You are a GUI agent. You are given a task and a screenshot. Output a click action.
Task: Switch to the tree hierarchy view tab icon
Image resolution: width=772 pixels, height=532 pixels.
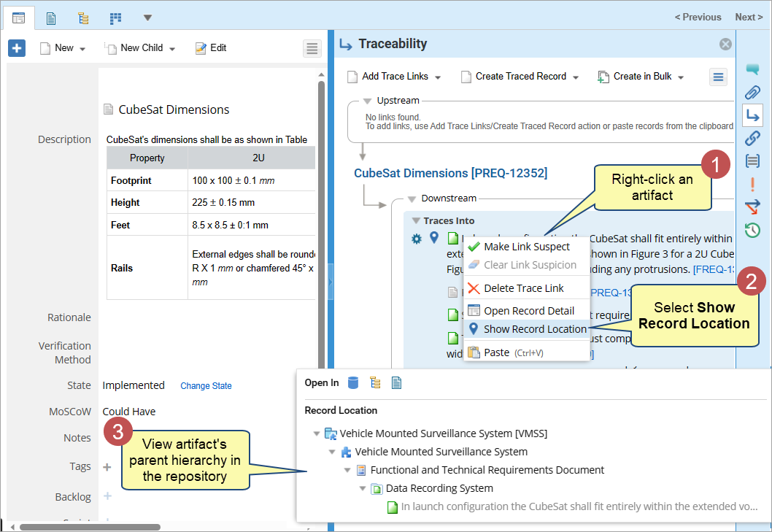tap(83, 19)
